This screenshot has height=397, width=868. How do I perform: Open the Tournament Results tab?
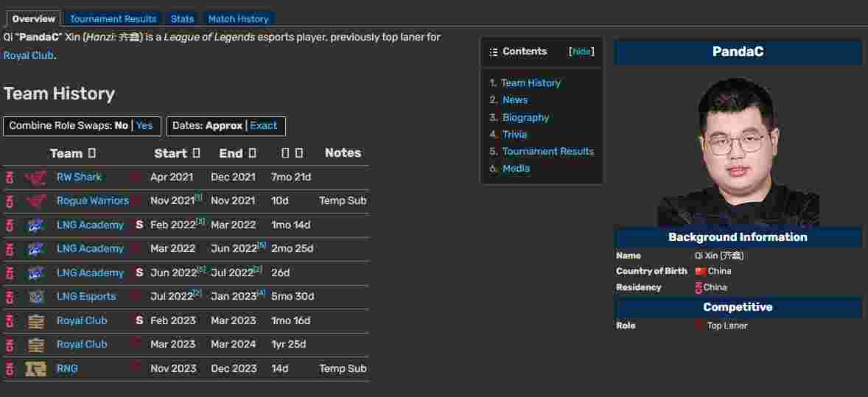coord(113,18)
